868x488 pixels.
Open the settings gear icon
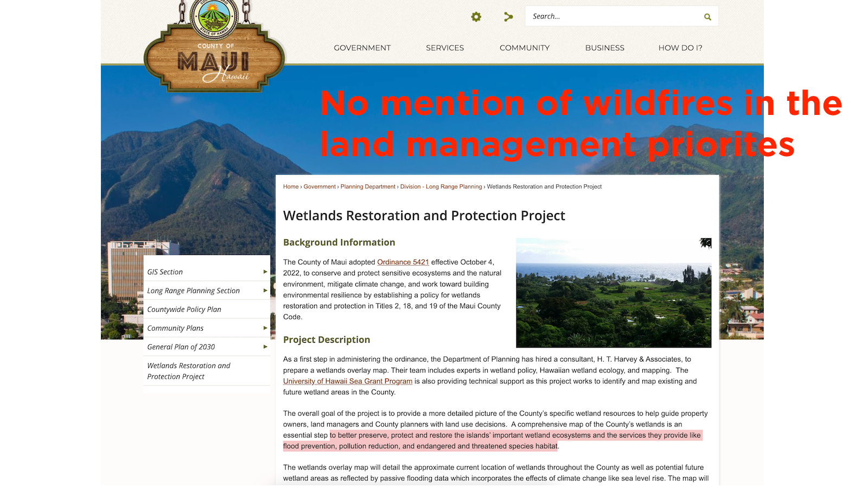[x=475, y=16]
